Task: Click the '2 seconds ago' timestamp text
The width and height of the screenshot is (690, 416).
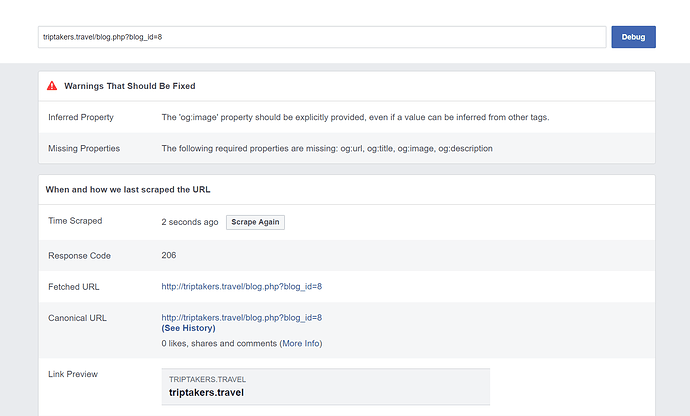Action: pyautogui.click(x=190, y=222)
